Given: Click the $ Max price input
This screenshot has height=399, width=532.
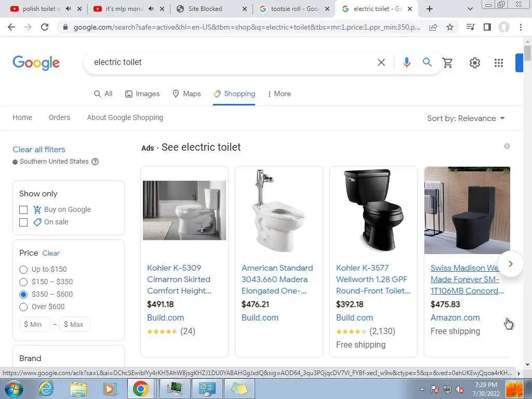Looking at the screenshot, I should click(75, 324).
